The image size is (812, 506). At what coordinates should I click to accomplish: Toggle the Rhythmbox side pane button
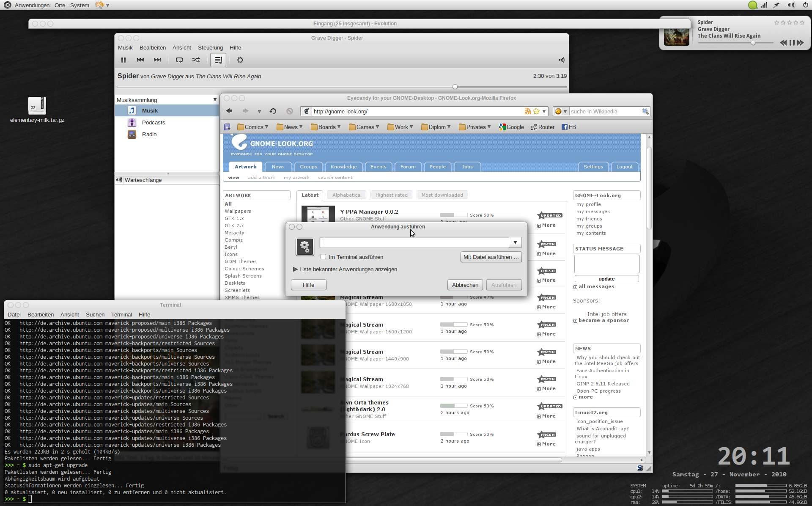[218, 60]
